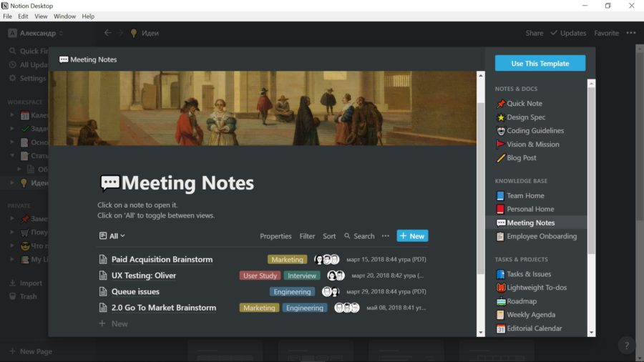Click New Page in the sidebar
644x362 pixels.
click(x=31, y=351)
